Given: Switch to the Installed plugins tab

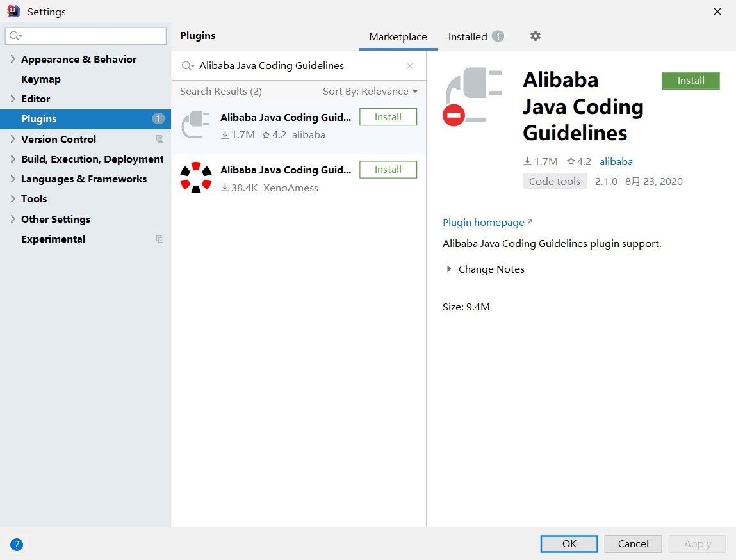Looking at the screenshot, I should pos(468,37).
